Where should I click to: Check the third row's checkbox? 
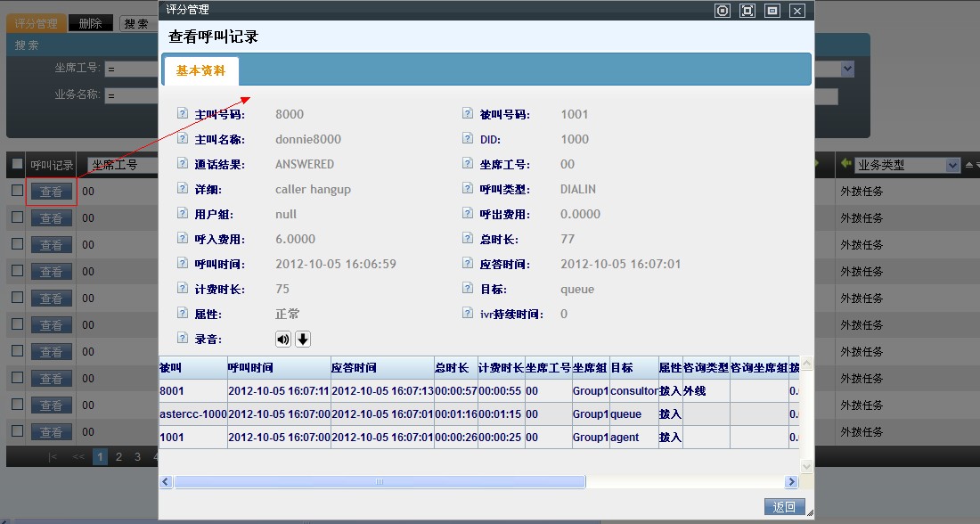point(17,244)
